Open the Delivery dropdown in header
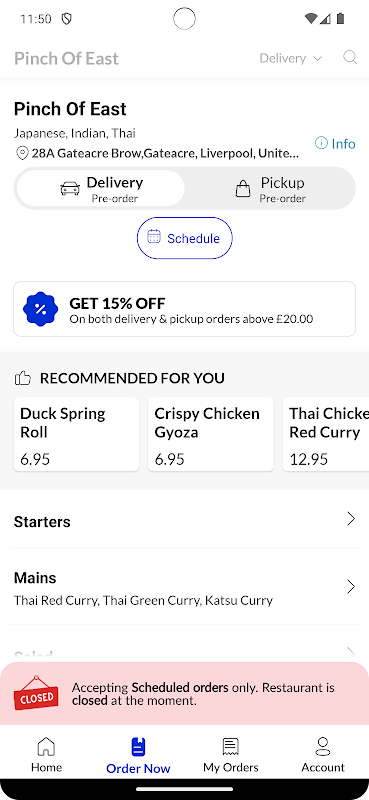 (290, 58)
